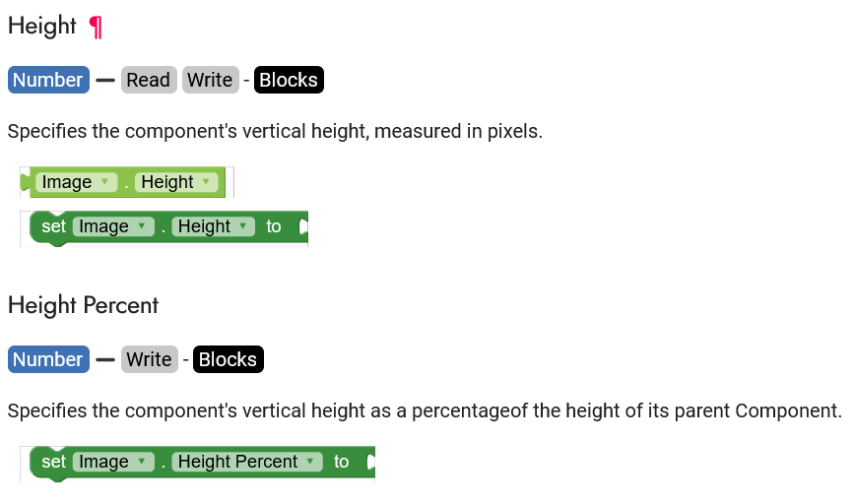This screenshot has height=504, width=855.
Task: Click the Height section heading text
Action: 42,27
